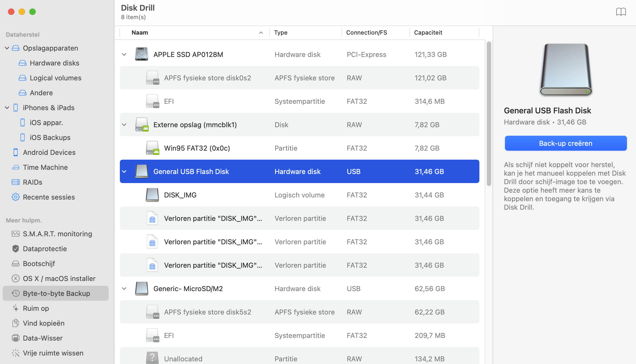The image size is (636, 364).
Task: Click the Andere sidebar icon
Action: [x=23, y=93]
